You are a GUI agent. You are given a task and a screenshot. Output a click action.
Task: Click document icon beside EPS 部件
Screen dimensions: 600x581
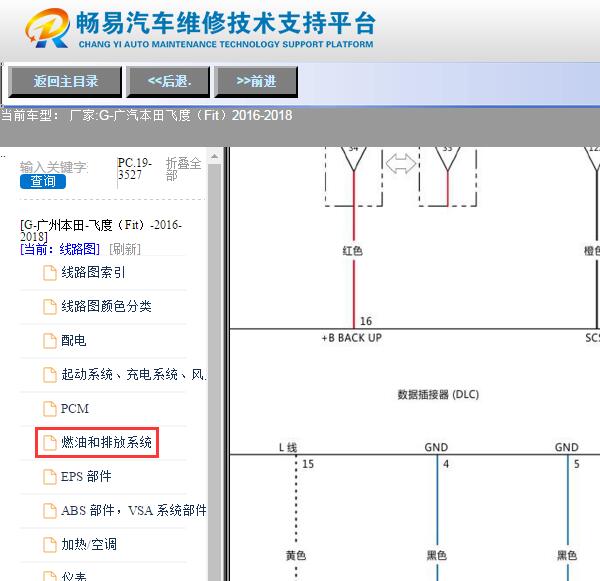[50, 477]
